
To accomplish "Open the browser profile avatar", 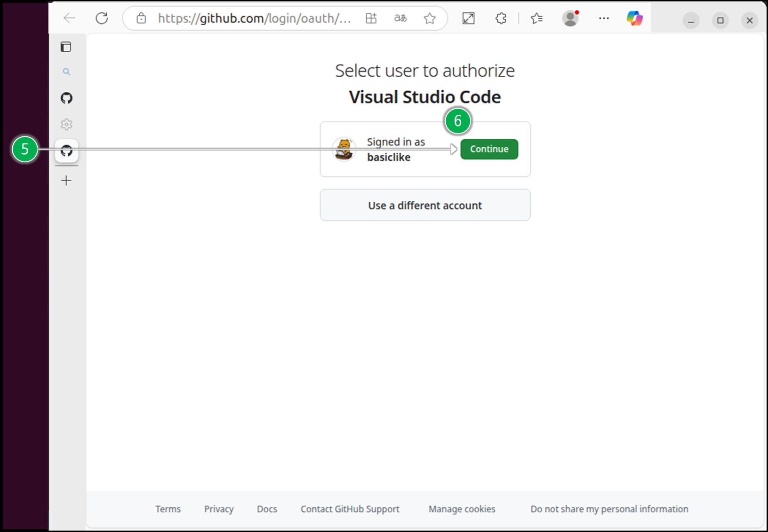I will tap(571, 18).
